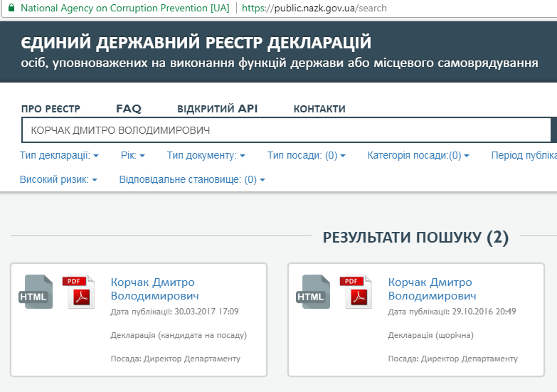Viewport: 557px width, 392px height.
Task: Open the 'КОНТАКТИ' menu item
Action: click(x=319, y=109)
